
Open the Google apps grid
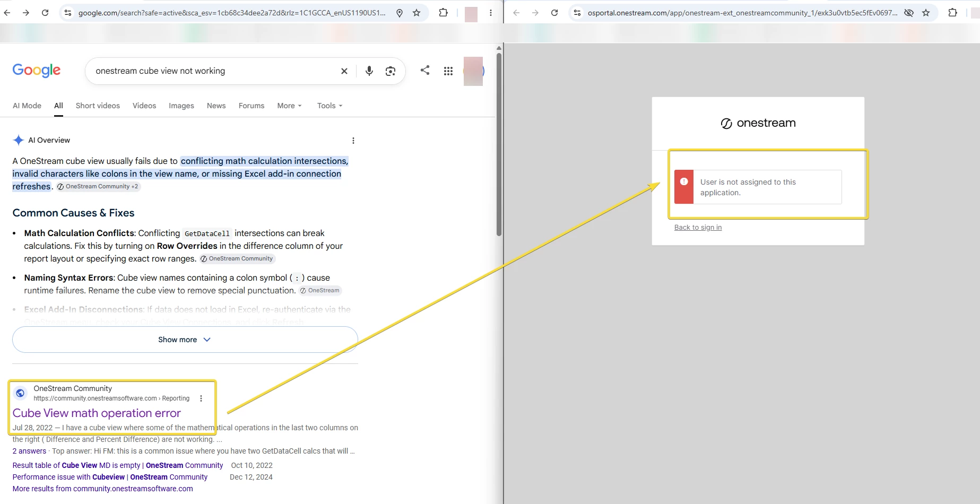(x=448, y=71)
